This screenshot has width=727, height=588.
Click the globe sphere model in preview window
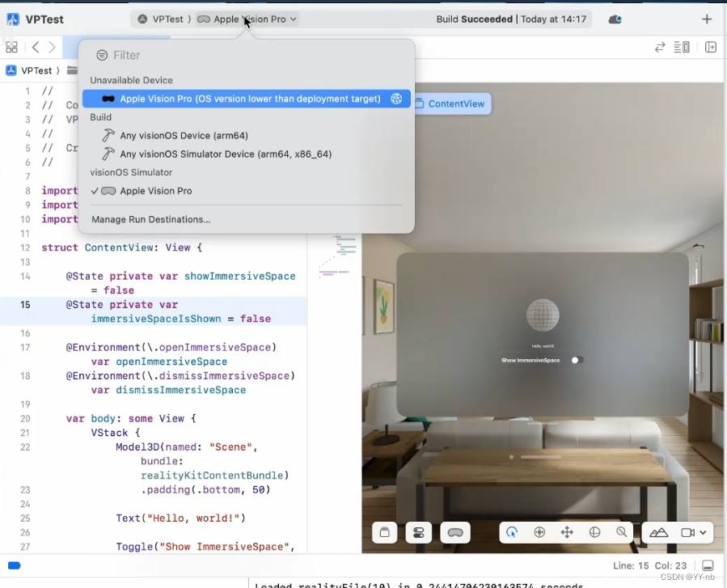pyautogui.click(x=543, y=315)
